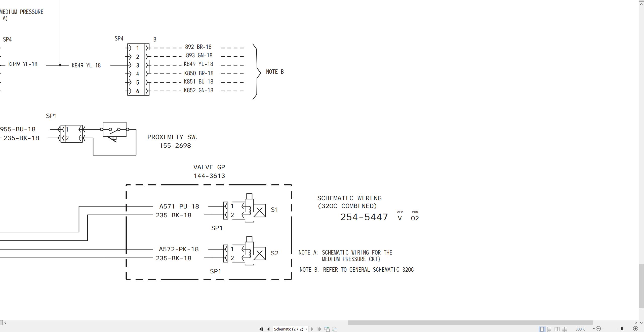
Task: Click the previous view navigation icon
Action: 327,329
